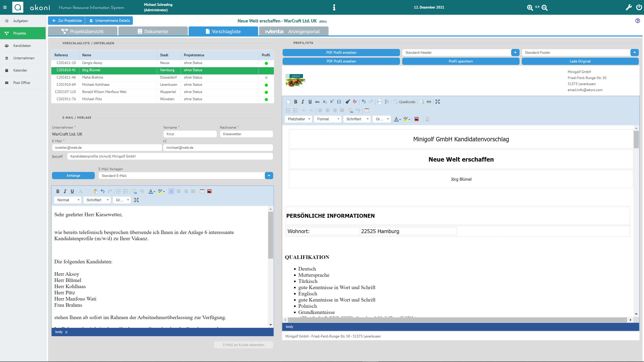Open Kalender in the sidebar
Screen dimensions: 644x362
pos(23,70)
